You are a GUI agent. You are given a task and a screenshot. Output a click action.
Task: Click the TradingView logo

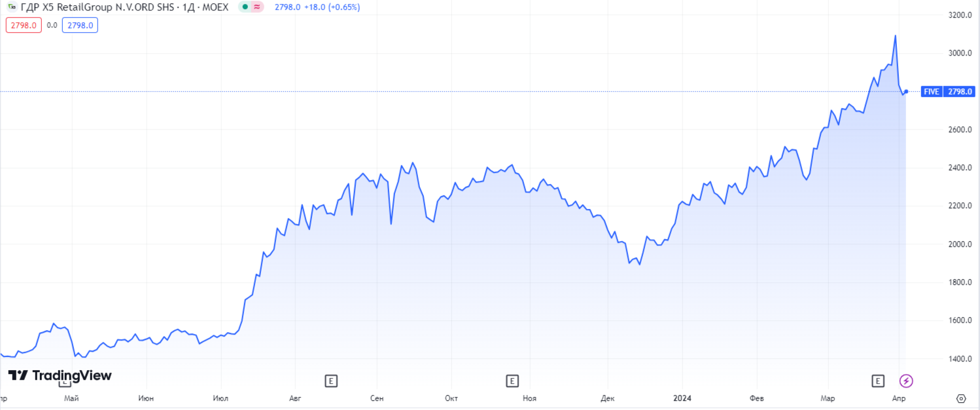60,375
